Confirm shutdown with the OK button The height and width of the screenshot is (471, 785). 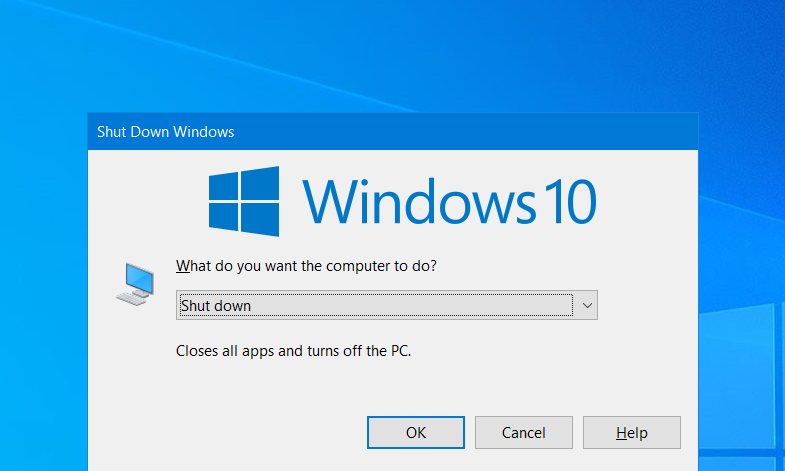[416, 432]
